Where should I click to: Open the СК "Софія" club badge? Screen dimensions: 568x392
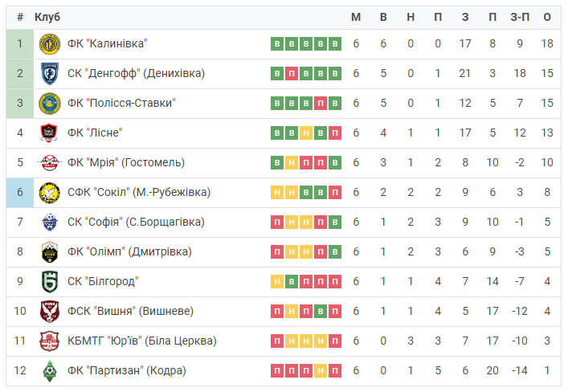(x=50, y=222)
